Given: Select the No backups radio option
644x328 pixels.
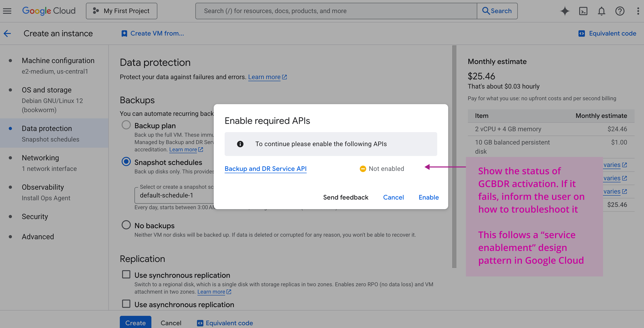Looking at the screenshot, I should click(x=126, y=225).
